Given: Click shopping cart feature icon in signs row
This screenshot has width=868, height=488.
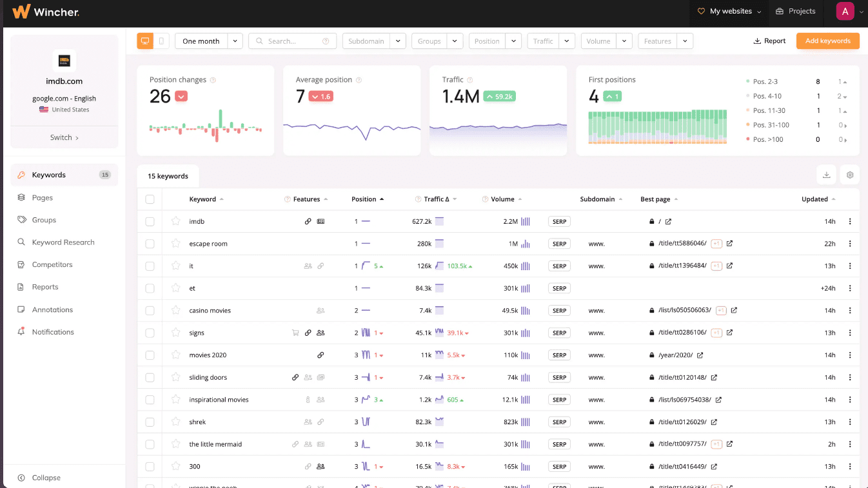Looking at the screenshot, I should pyautogui.click(x=295, y=333).
